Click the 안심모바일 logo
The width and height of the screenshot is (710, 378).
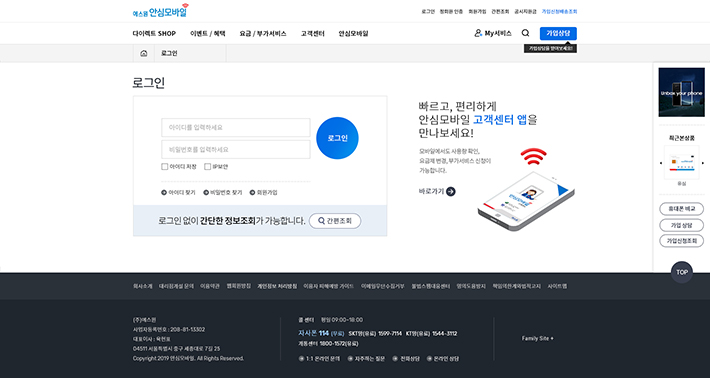160,11
